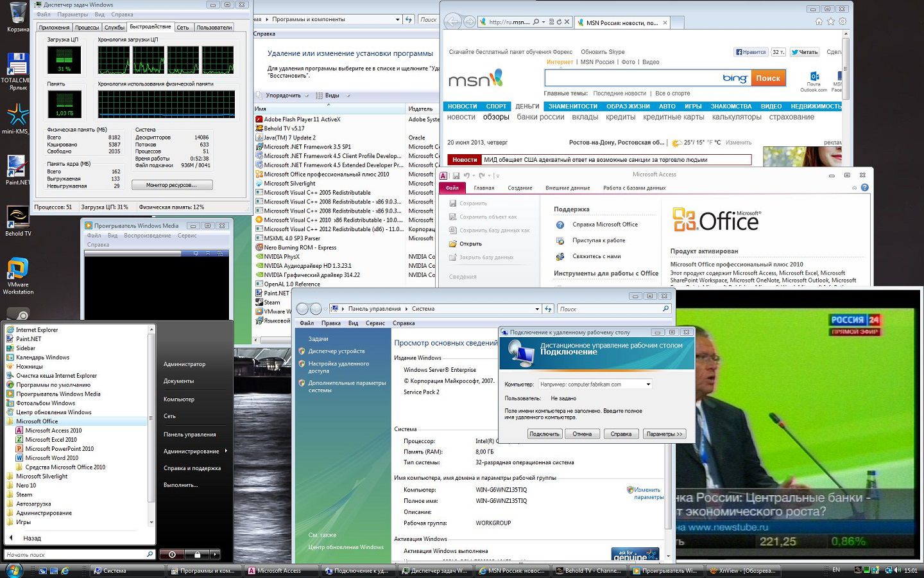The height and width of the screenshot is (578, 924).
Task: Open the ЗНАМЕНИТОСТИ section on MSN
Action: pos(572,107)
